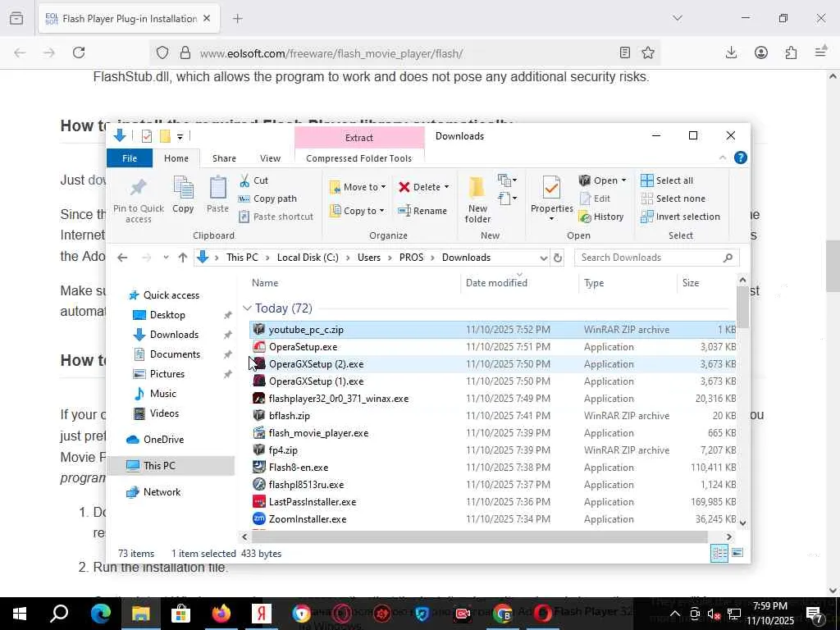Switch to details view layout icon
This screenshot has height=630, width=840.
(x=719, y=553)
